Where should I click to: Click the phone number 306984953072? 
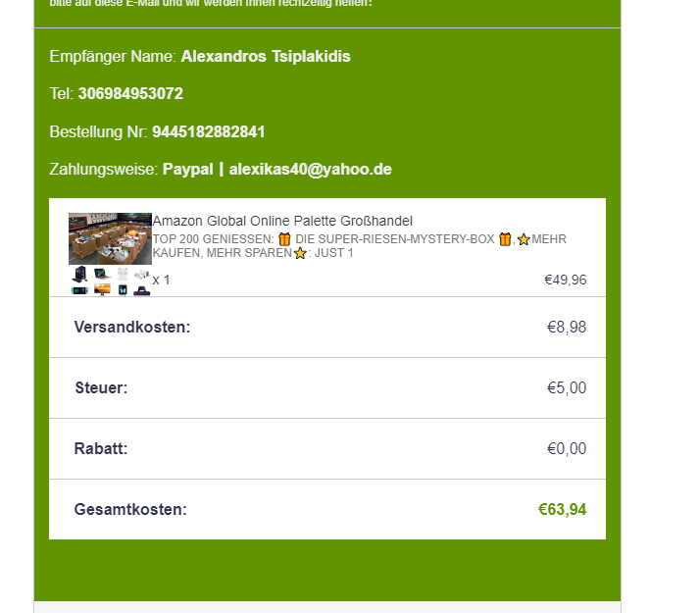coord(130,94)
